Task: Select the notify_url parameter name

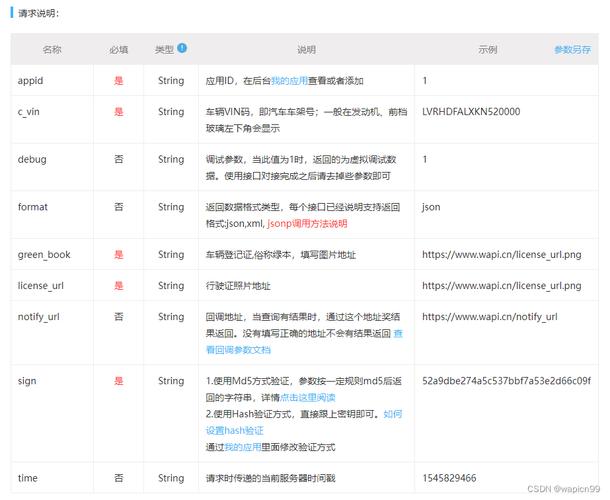Action: 39,317
